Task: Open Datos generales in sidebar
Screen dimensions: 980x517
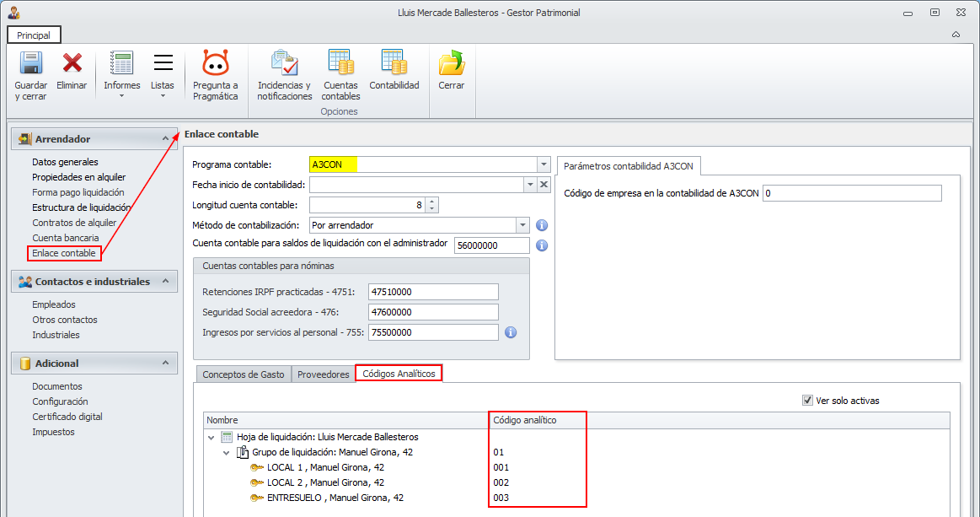Action: coord(65,161)
